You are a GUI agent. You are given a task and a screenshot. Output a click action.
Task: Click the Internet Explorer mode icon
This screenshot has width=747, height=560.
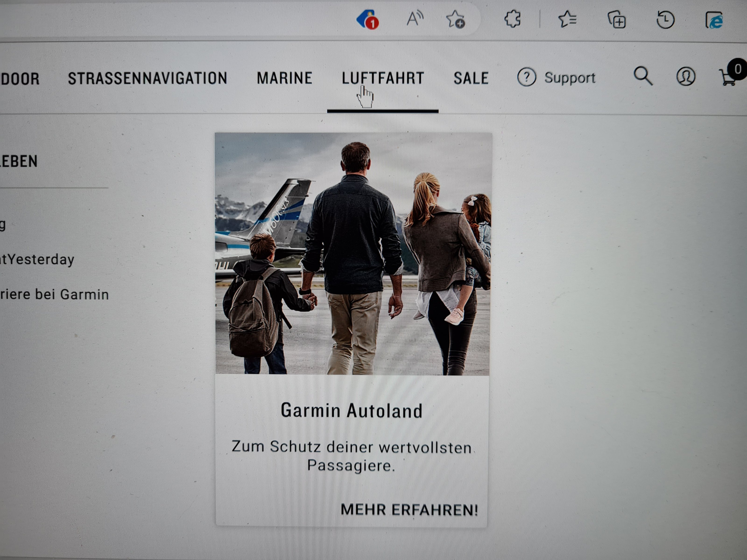click(x=714, y=20)
